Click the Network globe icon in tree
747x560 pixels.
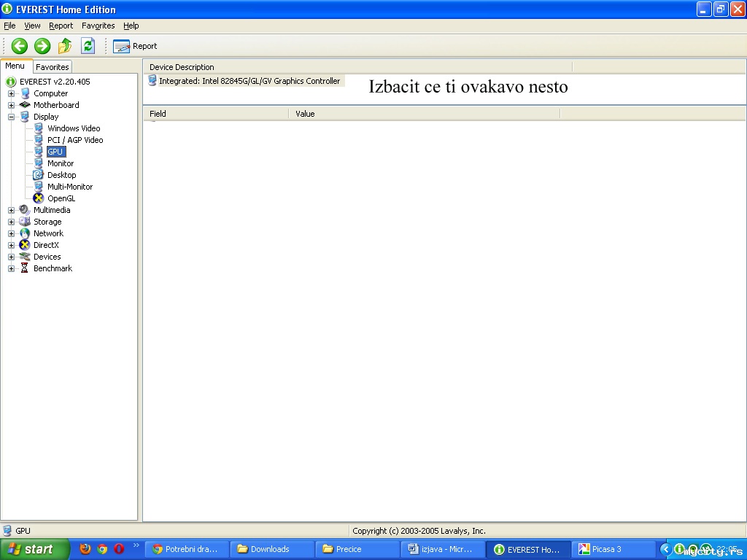tap(25, 233)
